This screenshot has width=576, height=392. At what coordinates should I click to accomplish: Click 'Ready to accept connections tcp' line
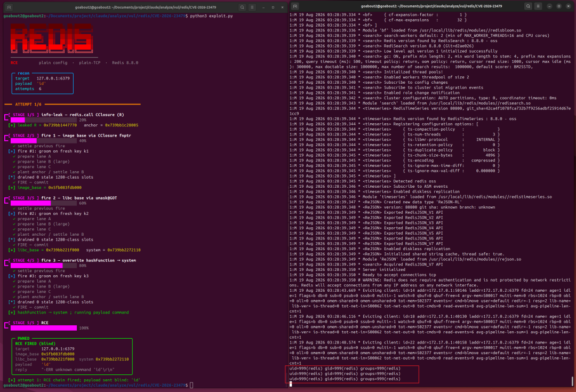click(363, 275)
